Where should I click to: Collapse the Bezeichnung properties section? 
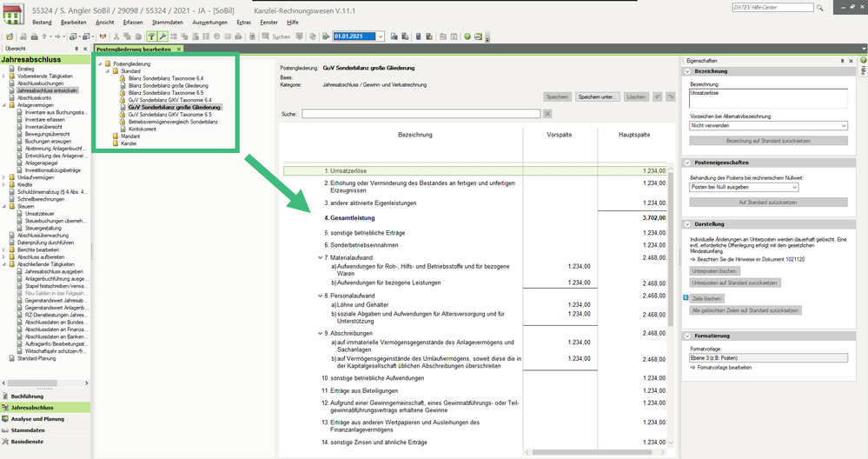[687, 71]
